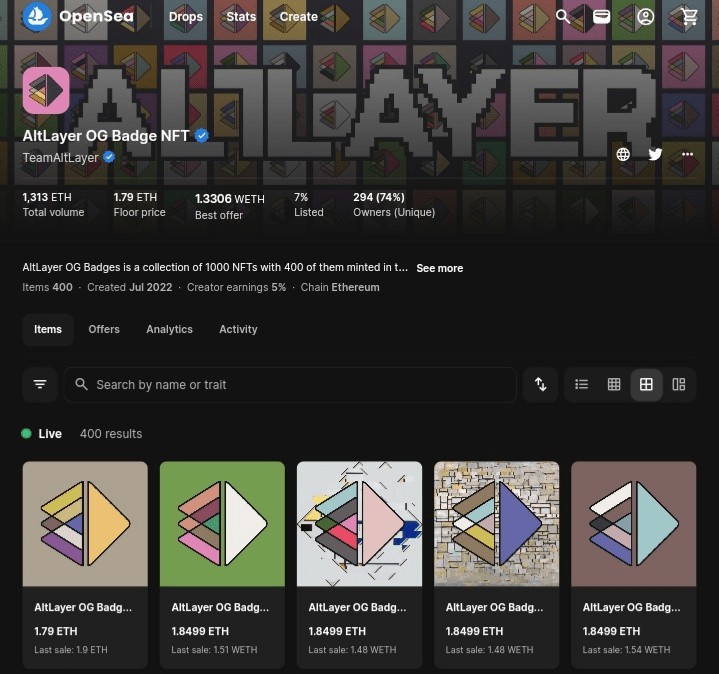Screen dimensions: 719x674
Task: Click the 294 (74%) Owners stat
Action: pyautogui.click(x=394, y=204)
